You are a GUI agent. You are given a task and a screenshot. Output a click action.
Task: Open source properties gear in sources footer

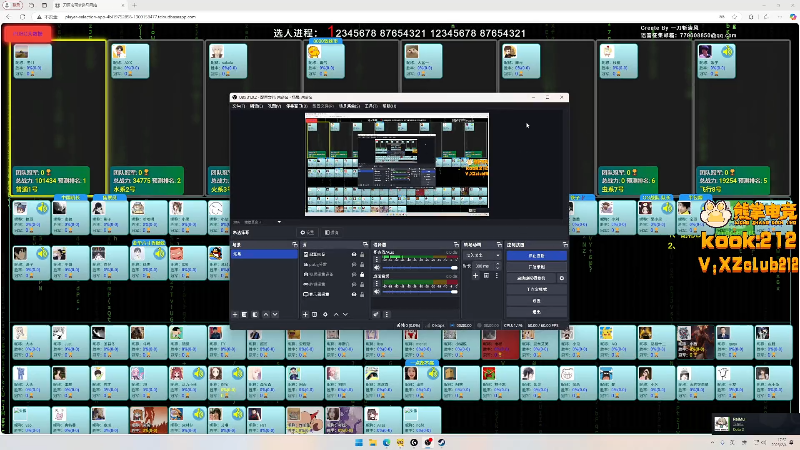click(325, 314)
